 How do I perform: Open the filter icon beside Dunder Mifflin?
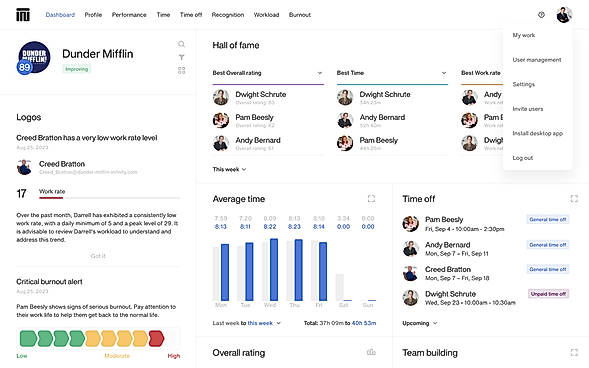click(181, 57)
